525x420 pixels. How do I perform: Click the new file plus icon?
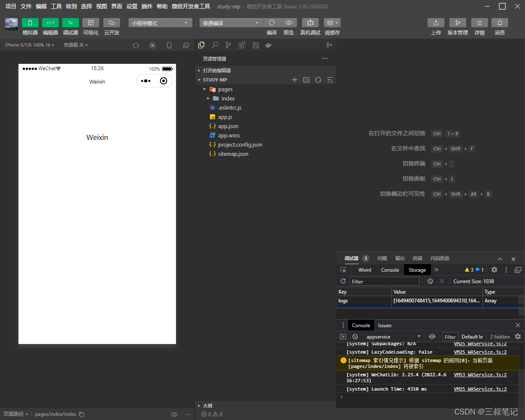pyautogui.click(x=294, y=80)
